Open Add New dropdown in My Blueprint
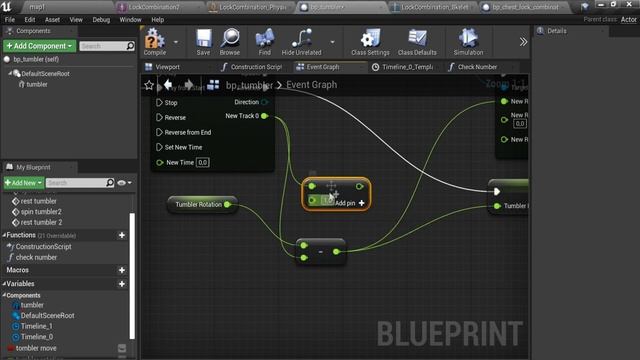The width and height of the screenshot is (640, 360). point(24,182)
